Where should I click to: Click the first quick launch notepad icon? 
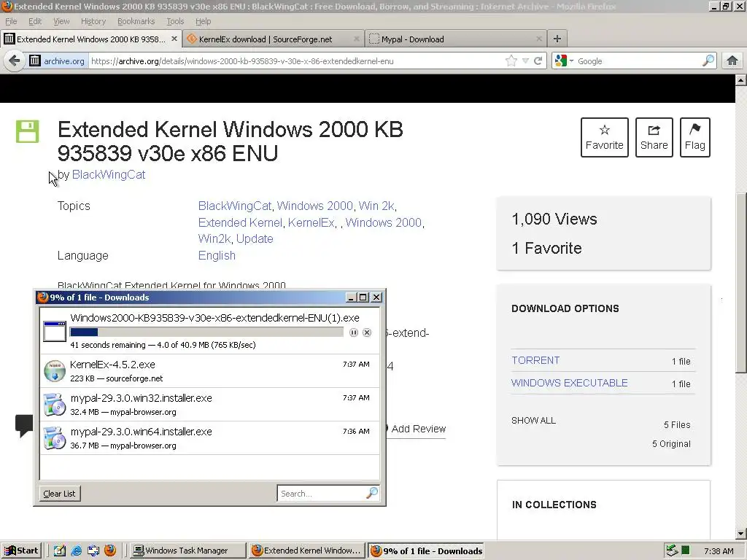click(x=60, y=551)
